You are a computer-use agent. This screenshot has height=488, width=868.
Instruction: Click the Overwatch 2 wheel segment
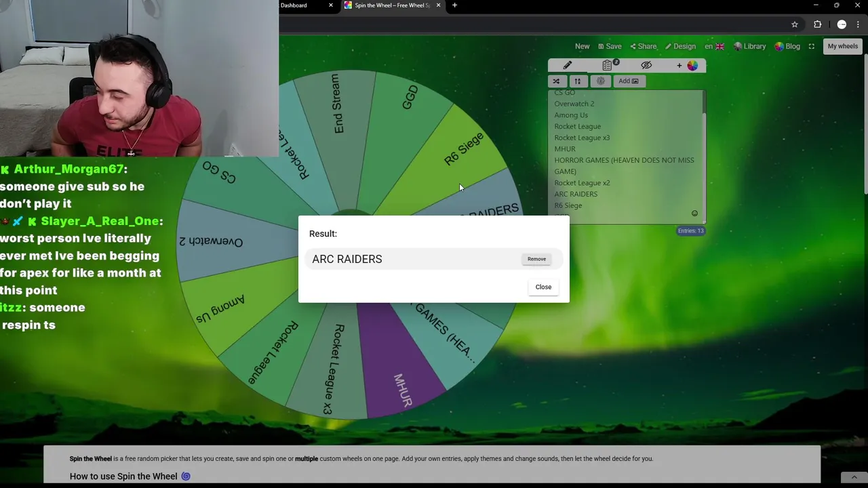(x=224, y=241)
